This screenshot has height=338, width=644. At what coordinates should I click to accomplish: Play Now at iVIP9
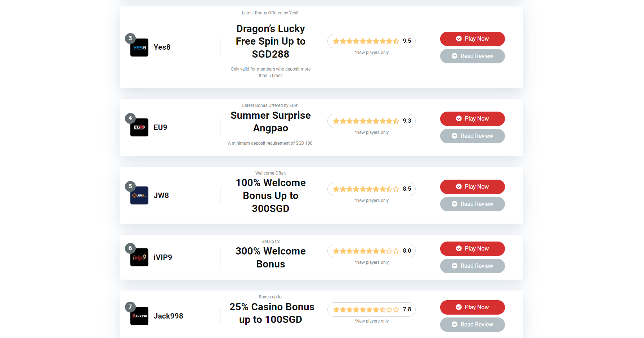[x=472, y=249]
